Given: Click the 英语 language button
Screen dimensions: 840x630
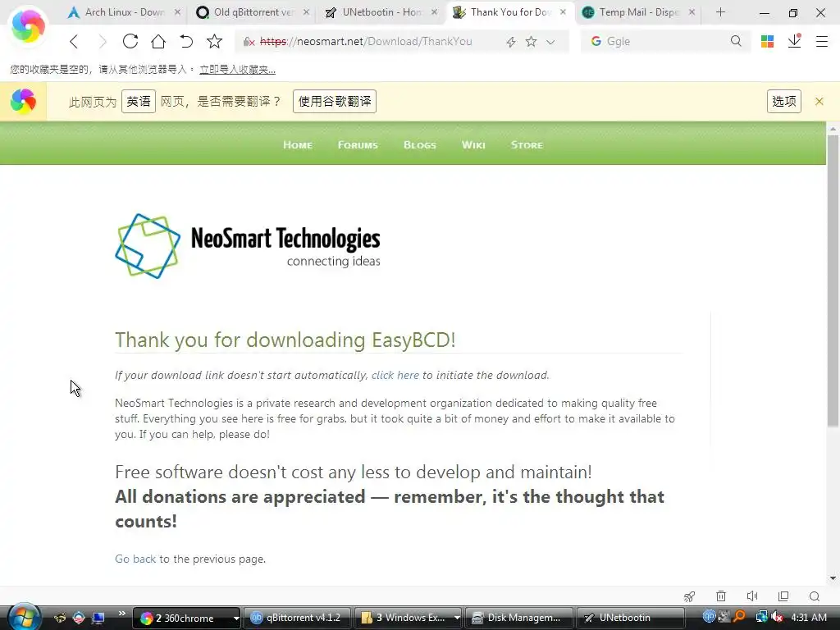Looking at the screenshot, I should click(138, 101).
